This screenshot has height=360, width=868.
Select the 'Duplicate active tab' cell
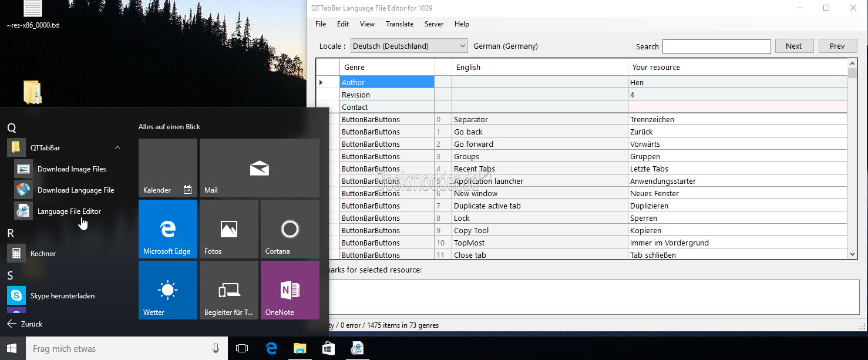[540, 206]
